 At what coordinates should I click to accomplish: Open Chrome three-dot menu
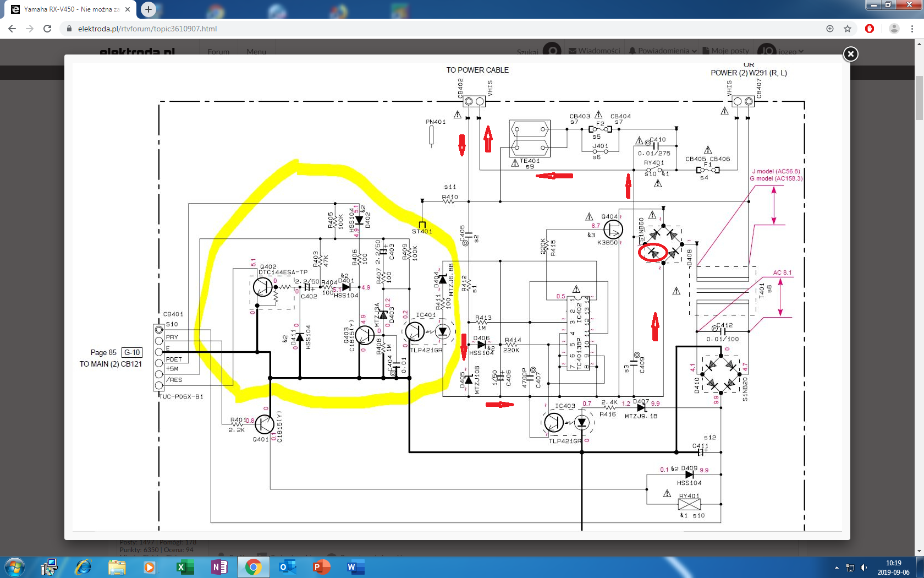[x=912, y=29]
